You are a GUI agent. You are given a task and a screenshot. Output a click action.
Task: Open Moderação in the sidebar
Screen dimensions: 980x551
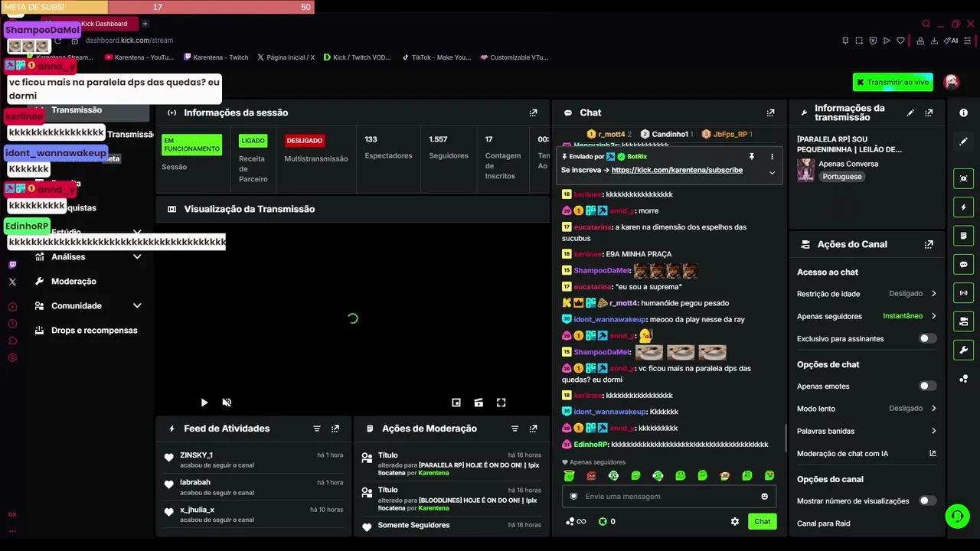click(73, 282)
